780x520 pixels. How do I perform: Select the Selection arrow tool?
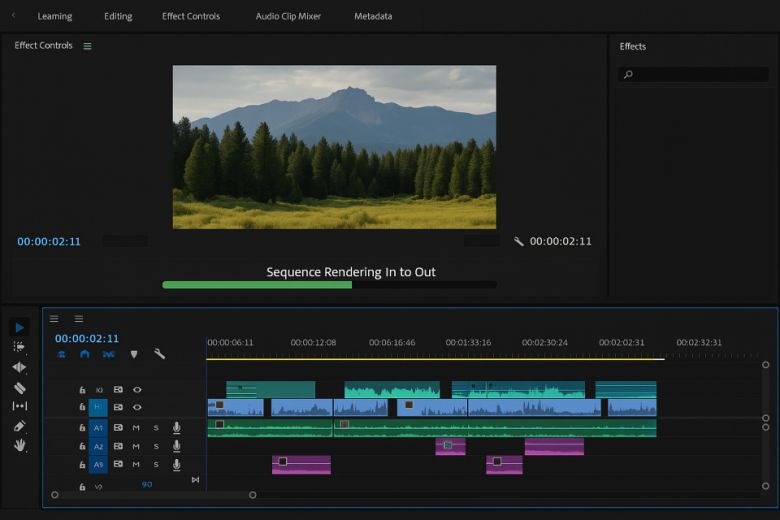pos(19,327)
